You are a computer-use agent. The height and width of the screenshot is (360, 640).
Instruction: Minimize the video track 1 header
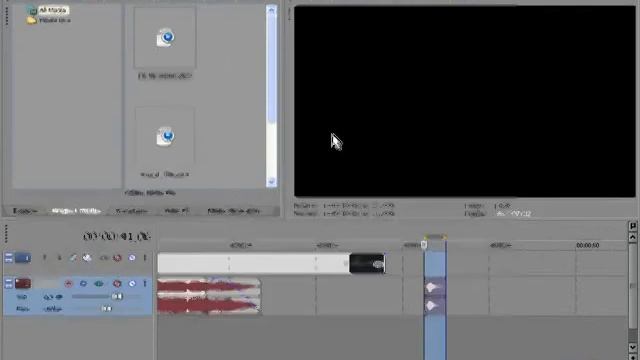[x=9, y=258]
